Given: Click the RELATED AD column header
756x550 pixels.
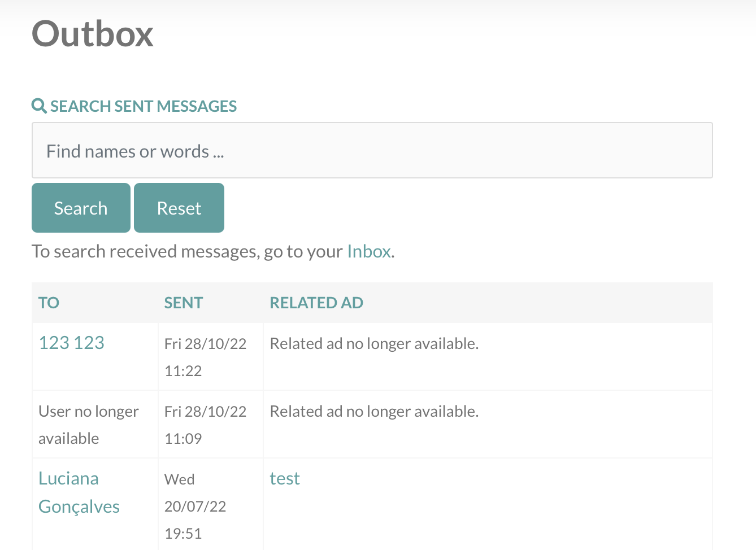Looking at the screenshot, I should [316, 303].
